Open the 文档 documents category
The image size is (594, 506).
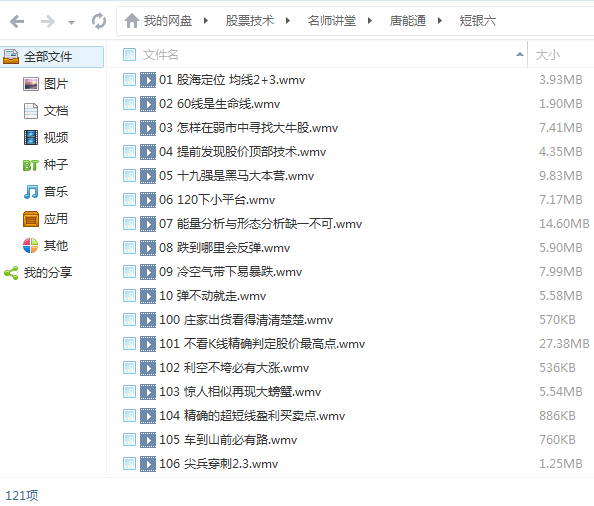[45, 111]
